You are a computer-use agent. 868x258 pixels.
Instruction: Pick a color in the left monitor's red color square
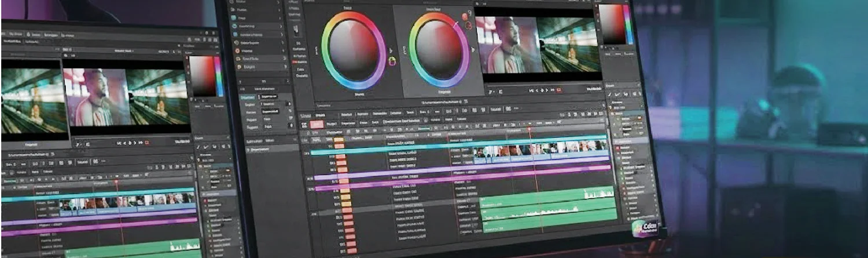pyautogui.click(x=201, y=76)
